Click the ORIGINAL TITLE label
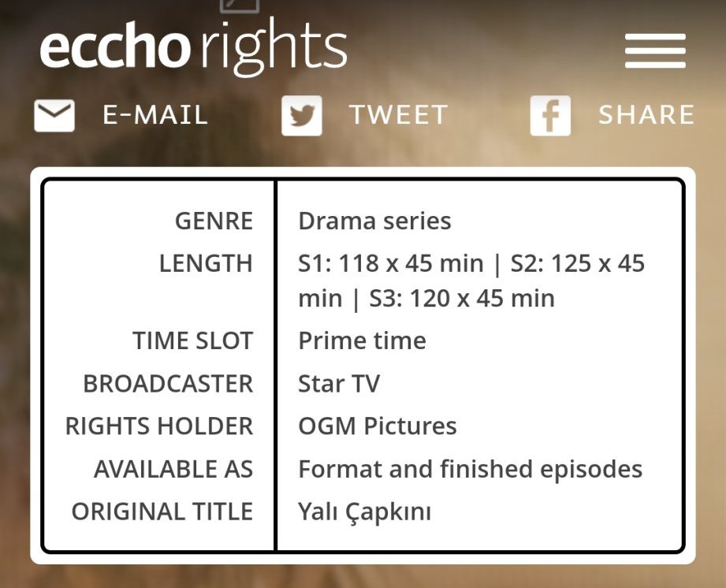 [162, 512]
